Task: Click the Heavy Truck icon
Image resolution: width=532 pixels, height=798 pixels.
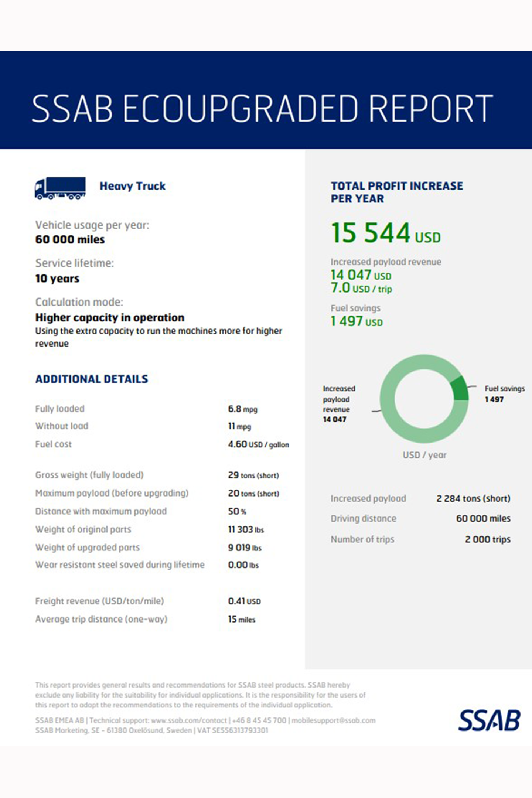Action: coord(60,188)
